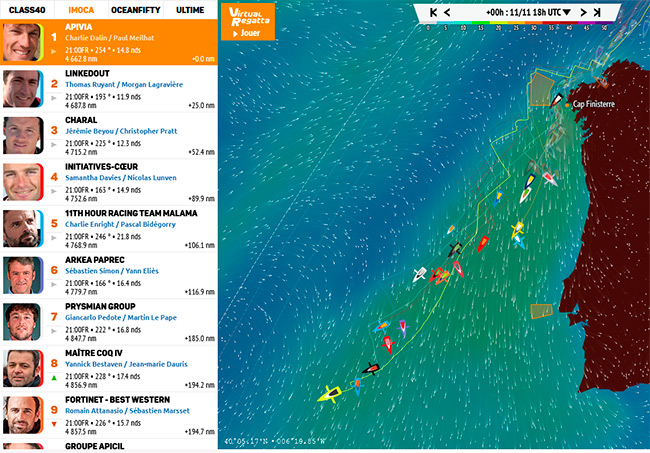
Task: Switch to the CLASS40 tab
Action: tap(29, 9)
